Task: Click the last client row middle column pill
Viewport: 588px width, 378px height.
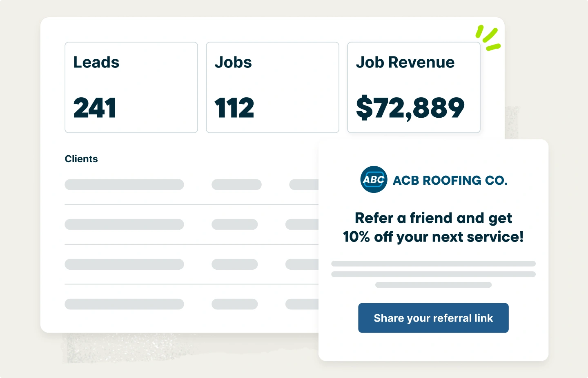Action: pos(234,304)
